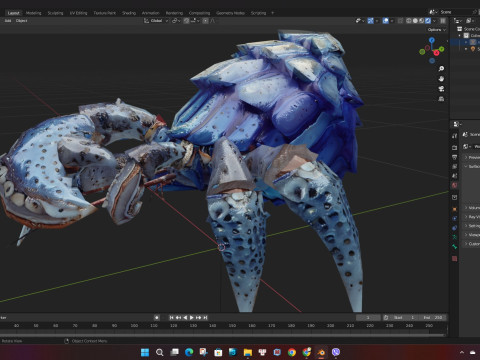Select wireframe viewport shading
Viewport: 480px width, 360px height.
coord(409,21)
